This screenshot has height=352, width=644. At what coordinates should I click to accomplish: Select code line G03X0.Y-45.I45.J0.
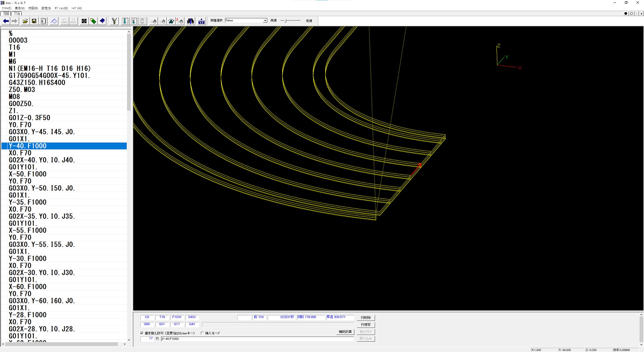pyautogui.click(x=42, y=132)
